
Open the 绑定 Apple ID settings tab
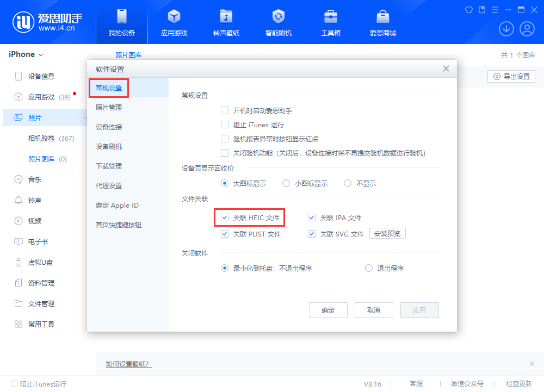(x=119, y=205)
